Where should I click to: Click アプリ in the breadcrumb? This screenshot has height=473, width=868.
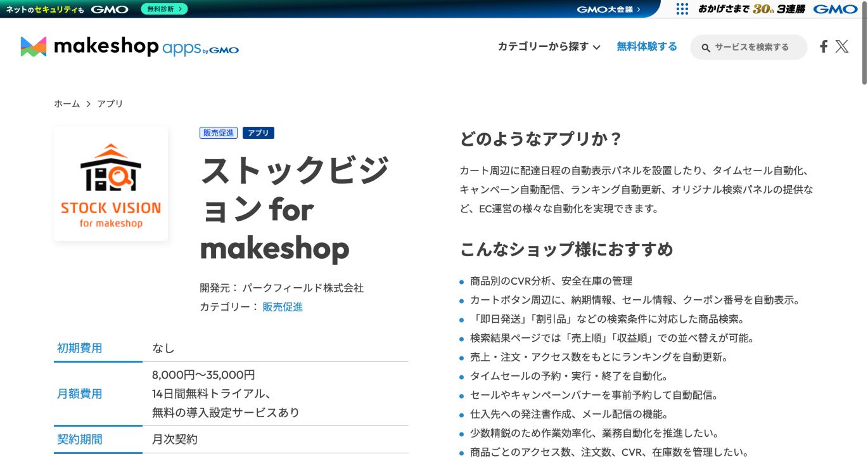tap(110, 103)
